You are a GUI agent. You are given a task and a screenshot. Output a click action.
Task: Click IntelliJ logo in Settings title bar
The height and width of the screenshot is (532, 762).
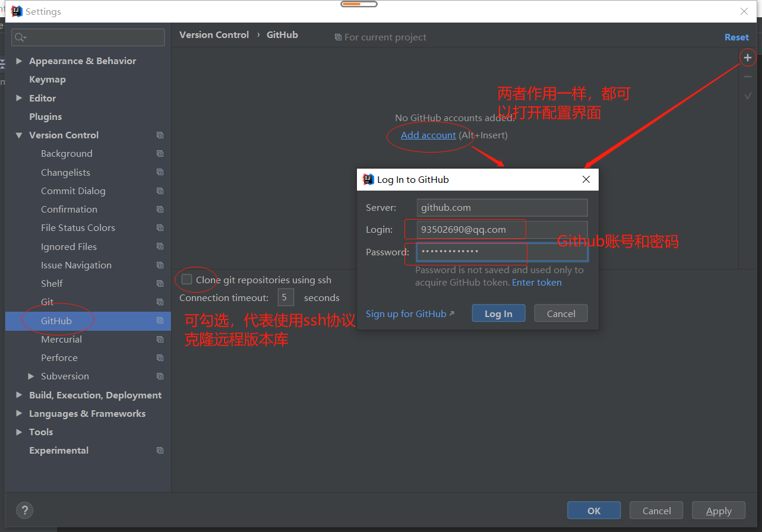(17, 11)
